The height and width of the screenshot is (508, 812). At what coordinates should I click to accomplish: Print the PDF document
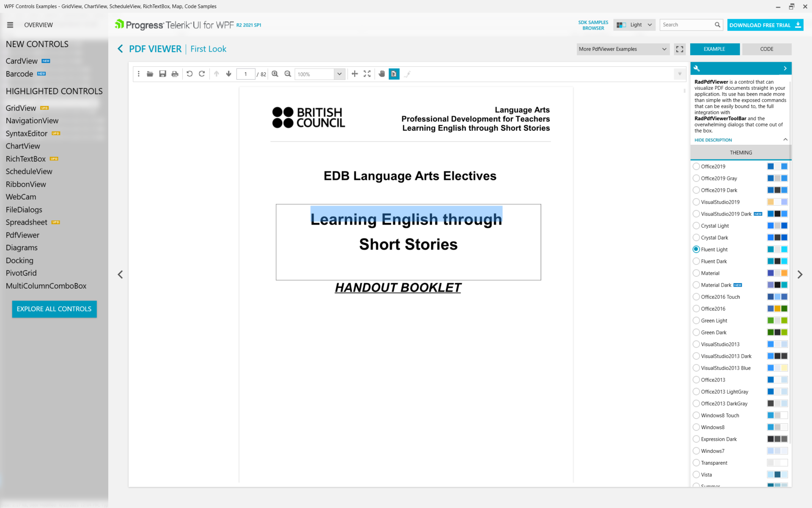tap(175, 74)
